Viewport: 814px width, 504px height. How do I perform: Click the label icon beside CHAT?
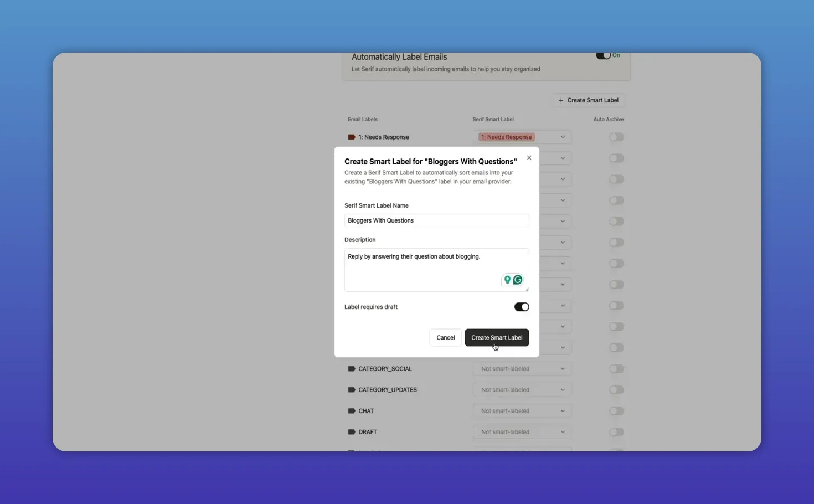[x=351, y=411]
